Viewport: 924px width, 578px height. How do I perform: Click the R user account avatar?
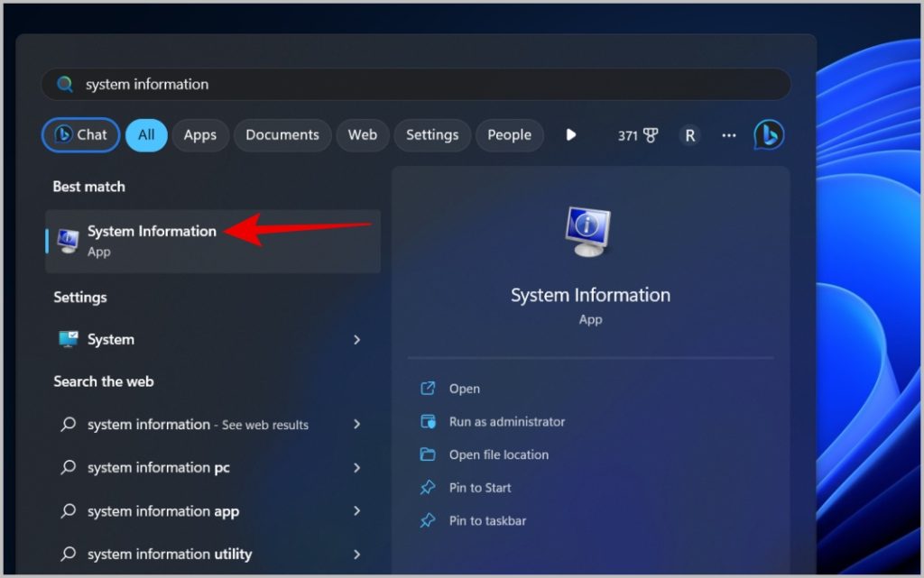coord(689,135)
